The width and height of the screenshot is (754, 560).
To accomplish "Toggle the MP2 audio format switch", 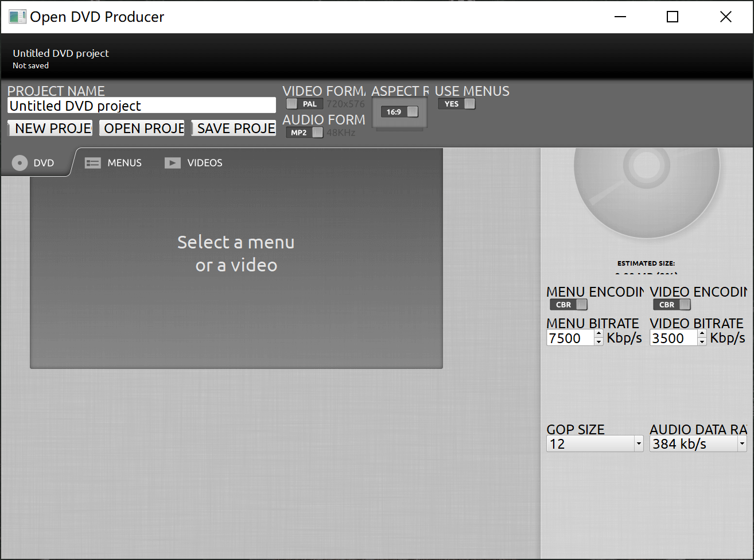I will 305,133.
